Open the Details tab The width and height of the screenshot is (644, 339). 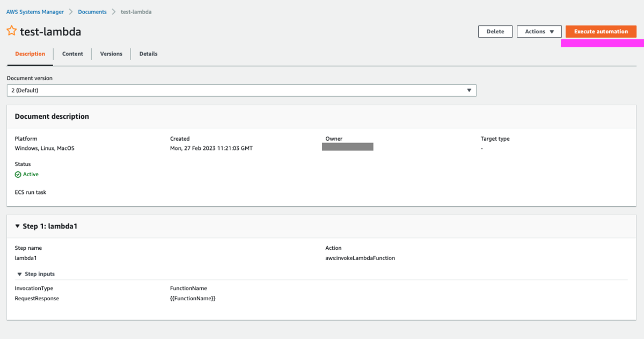point(149,54)
